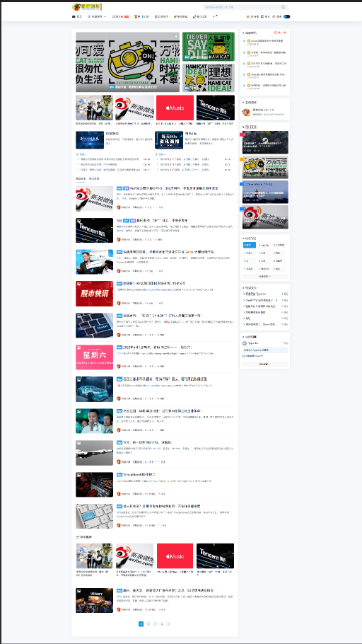362x644 pixels.
Task: Click the Typecho commenter avatar in the latest comments
Action: [x=245, y=343]
